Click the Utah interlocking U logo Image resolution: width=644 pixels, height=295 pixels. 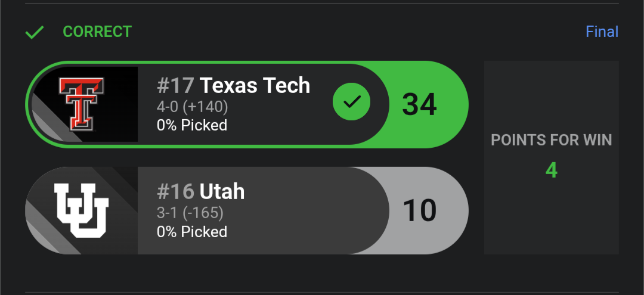[x=82, y=210]
